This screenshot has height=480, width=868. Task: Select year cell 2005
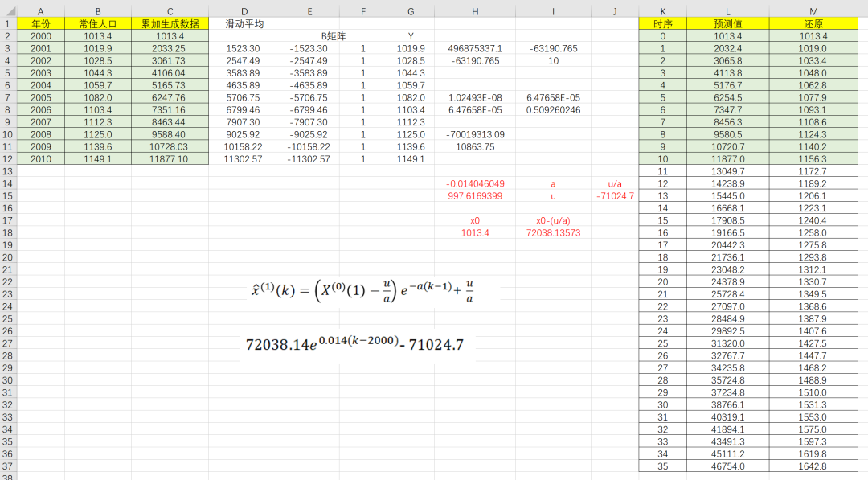click(x=40, y=97)
